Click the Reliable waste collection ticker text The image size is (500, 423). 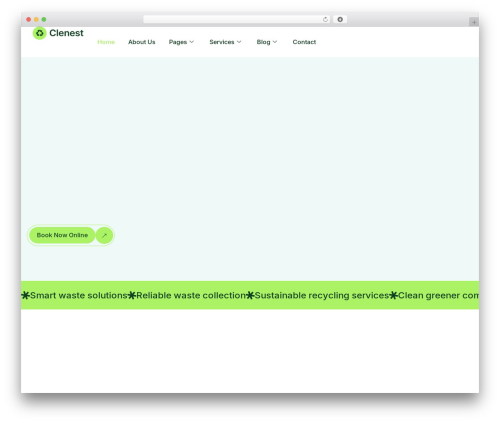point(191,295)
